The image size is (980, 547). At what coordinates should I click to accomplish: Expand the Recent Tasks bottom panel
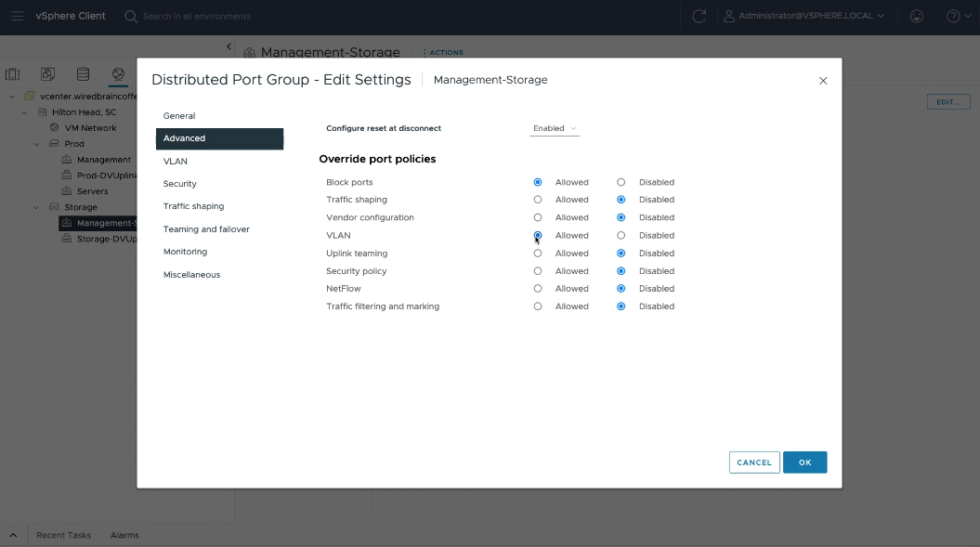(13, 535)
